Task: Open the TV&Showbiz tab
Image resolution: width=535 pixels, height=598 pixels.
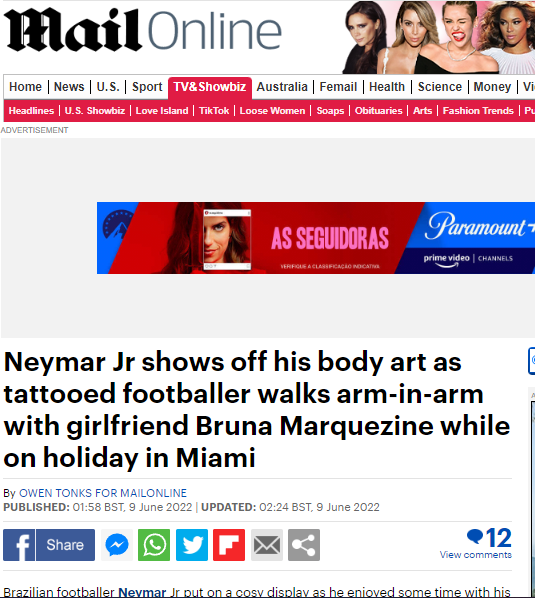Action: pos(210,87)
